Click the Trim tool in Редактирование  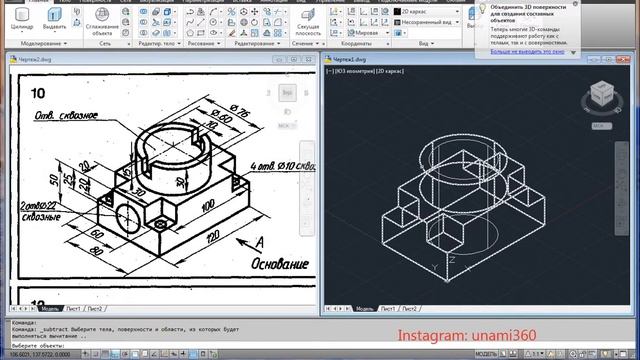click(278, 11)
